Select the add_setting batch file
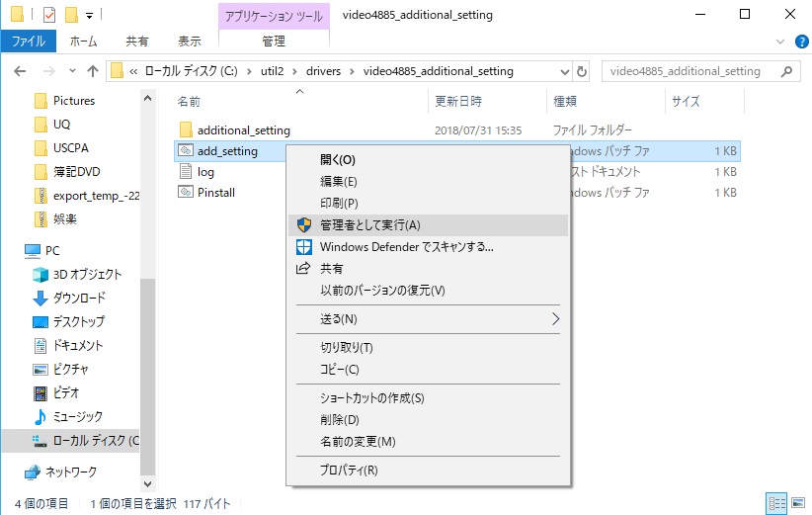 tap(227, 151)
